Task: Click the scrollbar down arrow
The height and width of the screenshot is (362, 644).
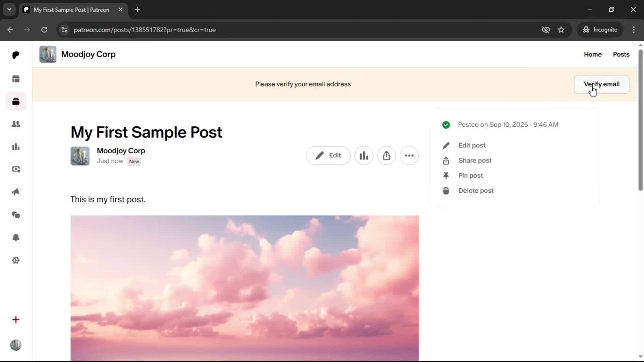Action: click(640, 357)
